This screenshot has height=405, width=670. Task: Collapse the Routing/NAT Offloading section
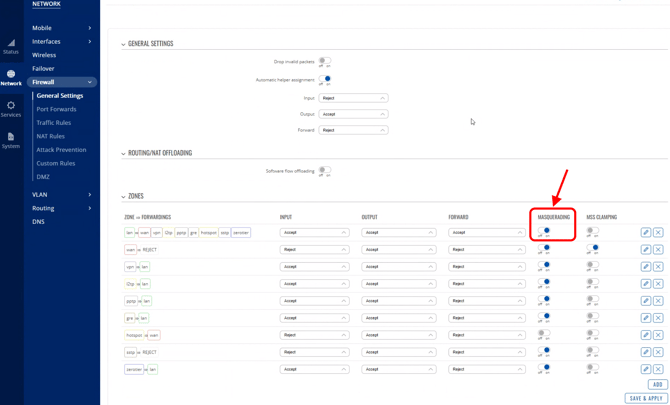124,154
